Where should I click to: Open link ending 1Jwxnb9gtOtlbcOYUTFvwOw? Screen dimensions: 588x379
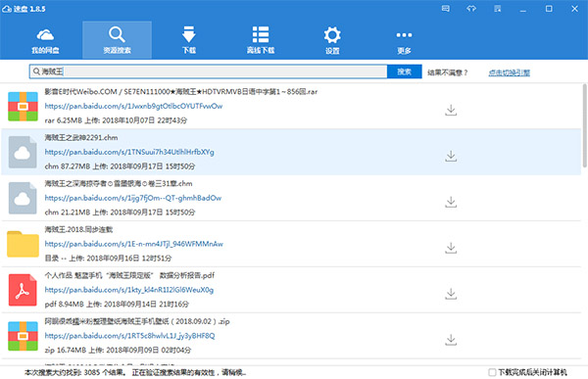[133, 106]
